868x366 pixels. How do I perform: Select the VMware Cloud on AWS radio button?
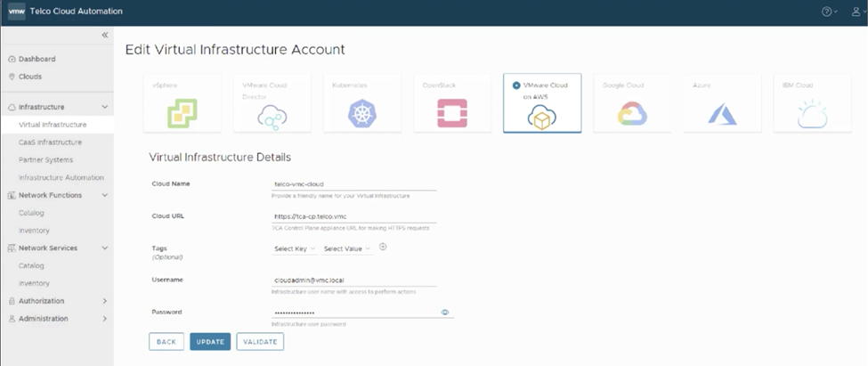[516, 85]
